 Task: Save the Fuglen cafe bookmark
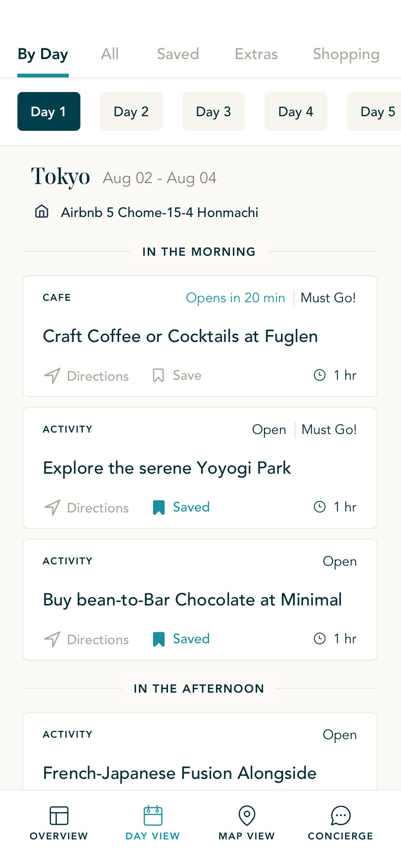(x=158, y=375)
